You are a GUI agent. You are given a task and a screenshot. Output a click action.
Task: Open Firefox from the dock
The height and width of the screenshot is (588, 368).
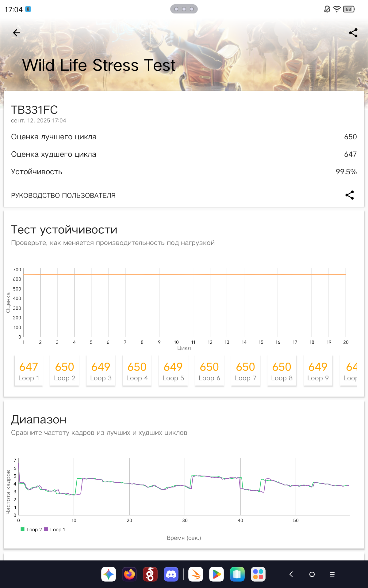coord(129,574)
